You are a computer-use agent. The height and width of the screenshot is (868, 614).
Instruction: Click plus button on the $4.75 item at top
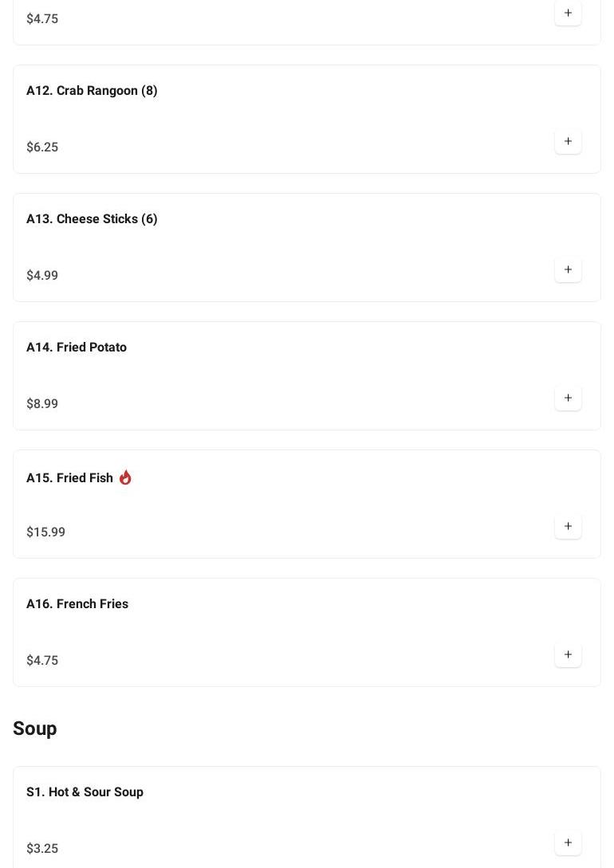tap(568, 14)
